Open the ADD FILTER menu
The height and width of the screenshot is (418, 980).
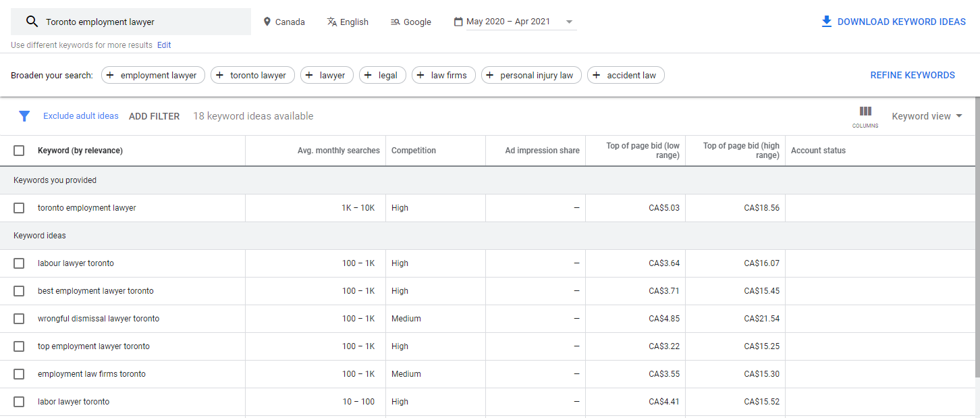154,115
